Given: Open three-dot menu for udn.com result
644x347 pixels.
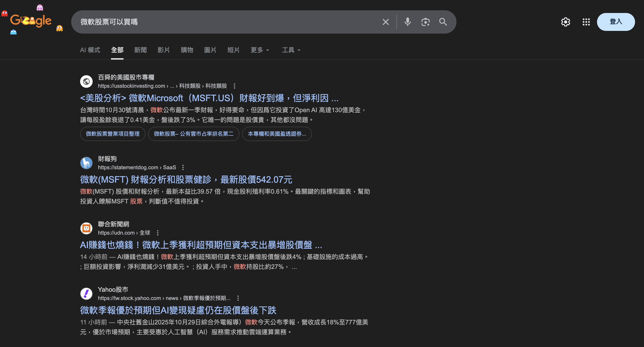Looking at the screenshot, I should [158, 233].
